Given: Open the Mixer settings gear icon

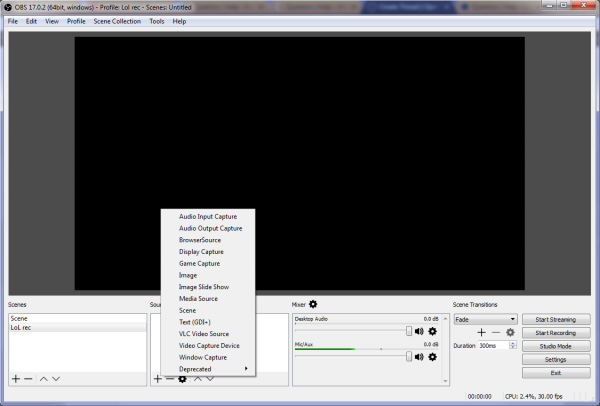Looking at the screenshot, I should (x=313, y=304).
